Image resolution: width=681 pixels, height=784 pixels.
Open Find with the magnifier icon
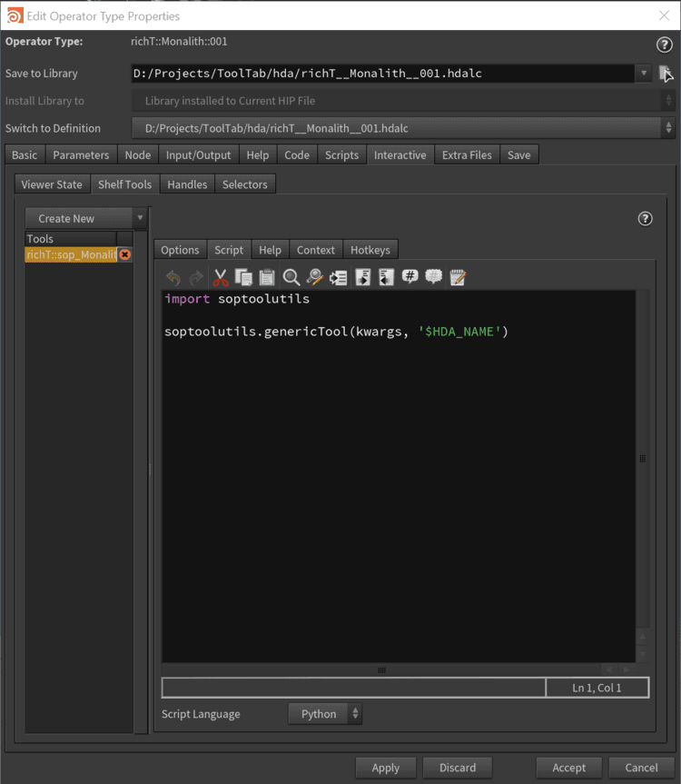point(291,278)
